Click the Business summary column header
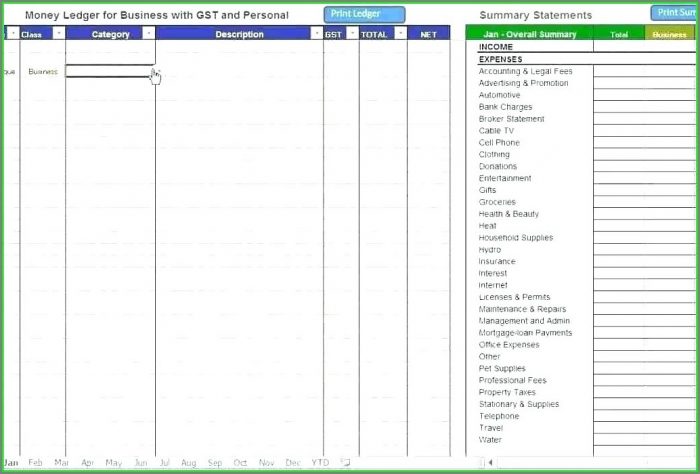The image size is (700, 474). coord(669,34)
